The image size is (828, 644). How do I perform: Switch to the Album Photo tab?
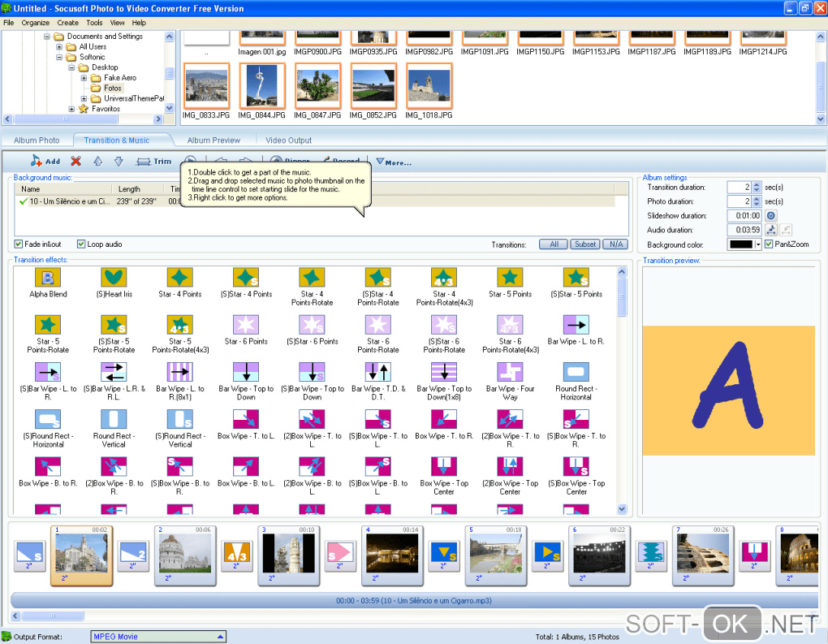(x=37, y=140)
